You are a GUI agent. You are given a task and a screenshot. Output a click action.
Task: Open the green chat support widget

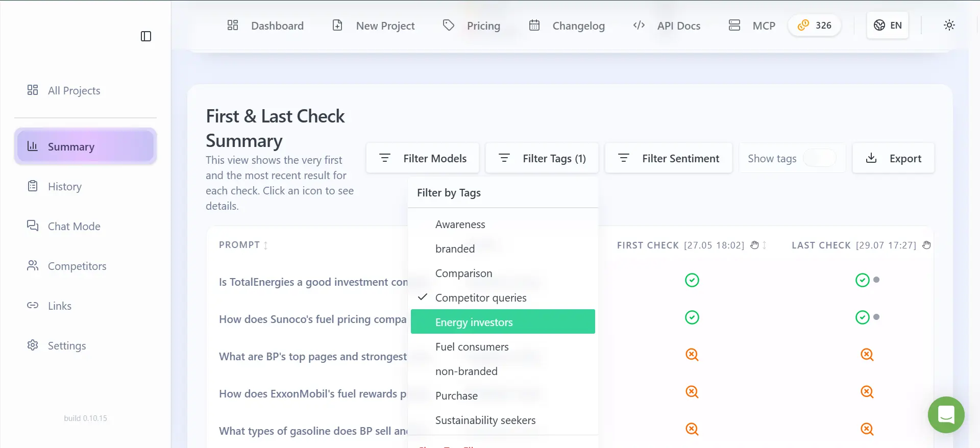pos(946,415)
